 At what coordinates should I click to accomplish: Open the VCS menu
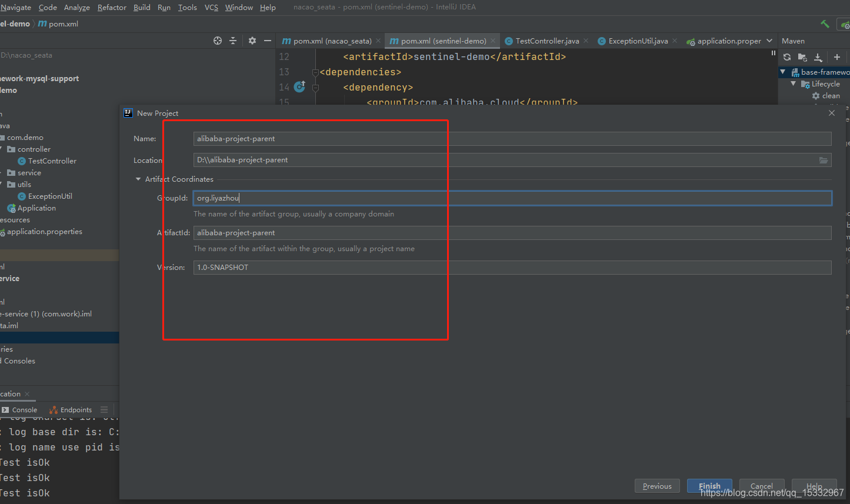211,7
